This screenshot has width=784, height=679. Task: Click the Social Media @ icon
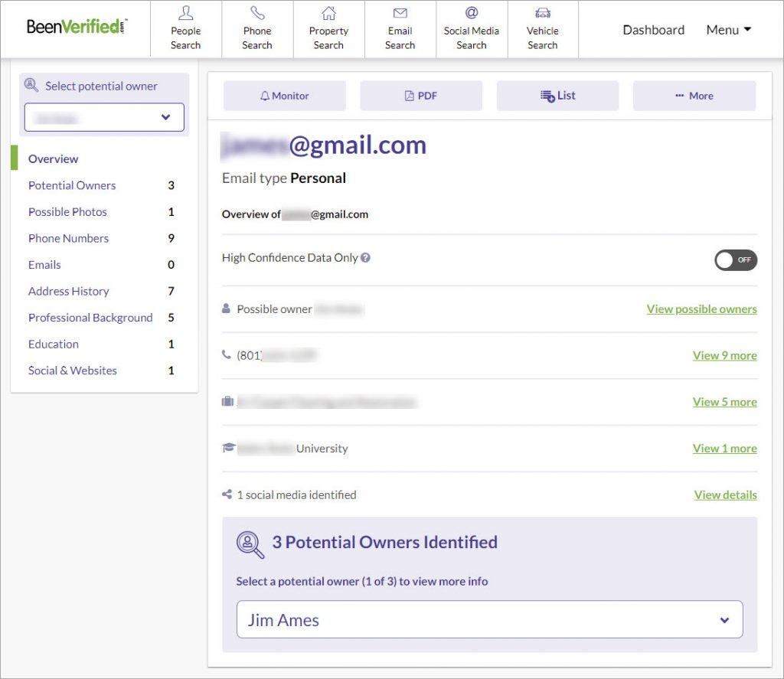pos(472,12)
